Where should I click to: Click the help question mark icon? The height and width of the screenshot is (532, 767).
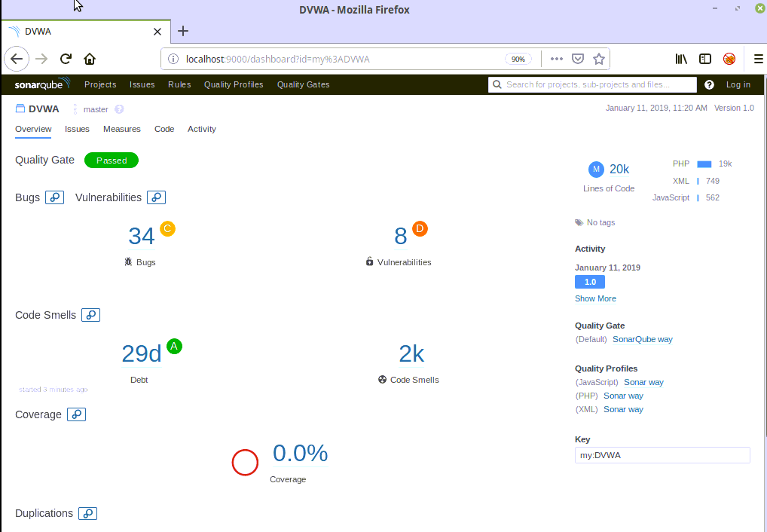[x=709, y=84]
